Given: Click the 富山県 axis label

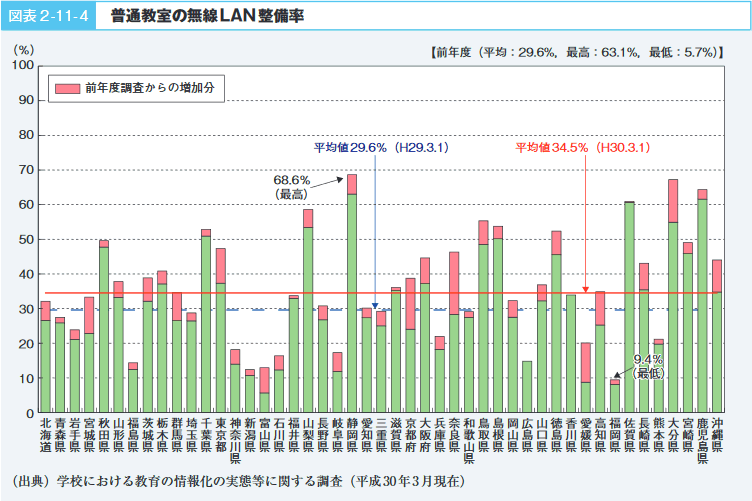Looking at the screenshot, I should [x=265, y=435].
